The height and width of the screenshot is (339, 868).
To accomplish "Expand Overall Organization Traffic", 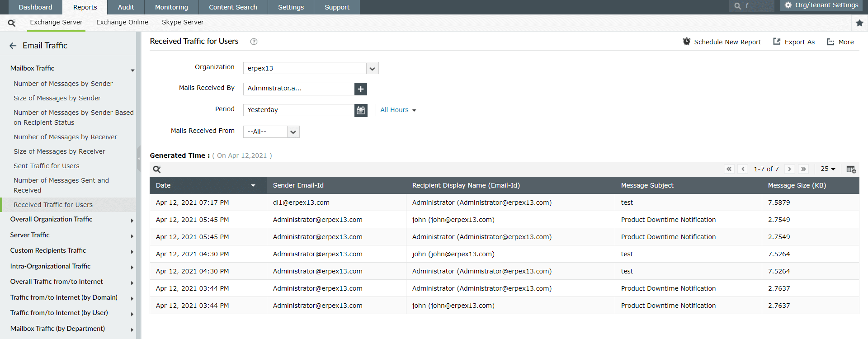I will pos(132,221).
